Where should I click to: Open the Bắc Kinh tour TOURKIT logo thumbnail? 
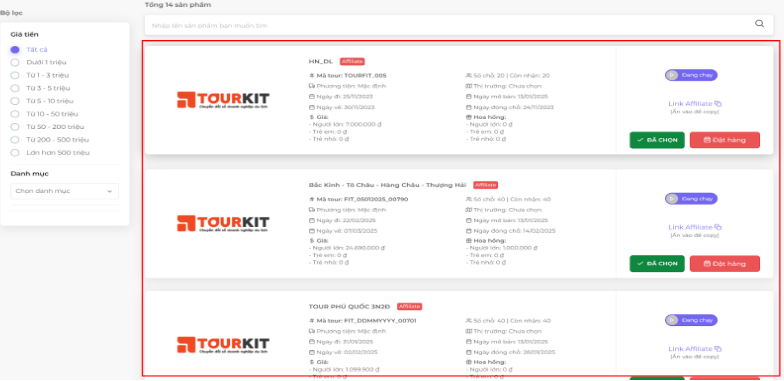223,224
